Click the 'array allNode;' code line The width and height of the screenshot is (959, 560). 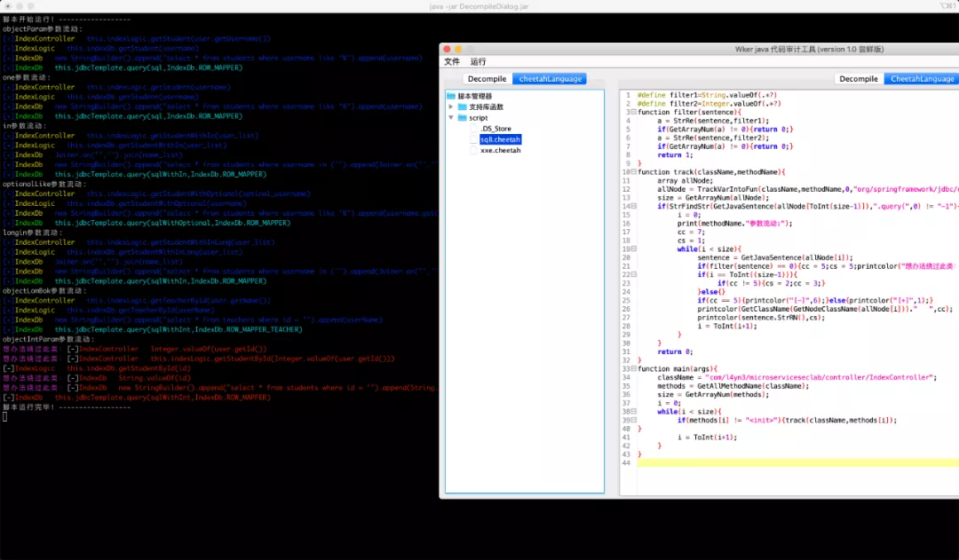coord(685,180)
